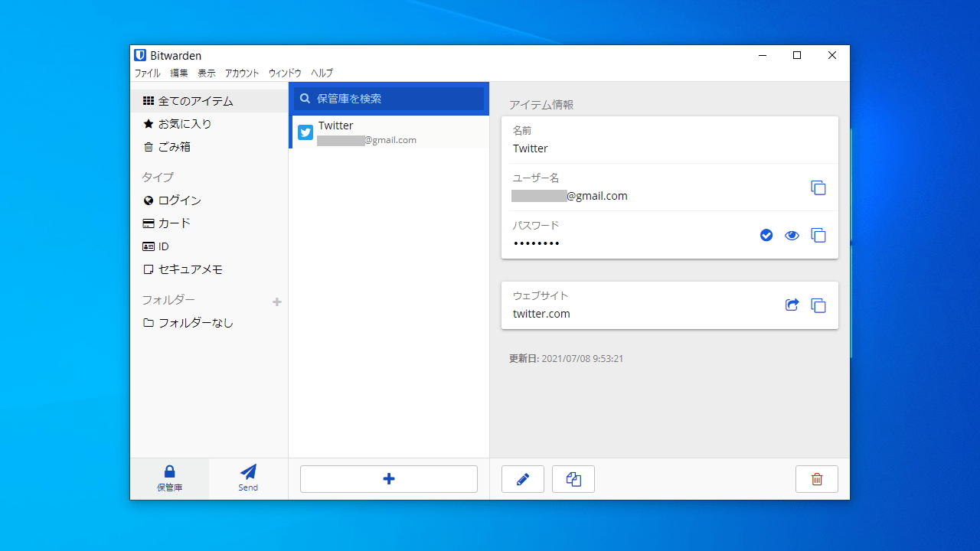Edit the Twitter item with the pencil button
980x551 pixels.
pos(523,479)
